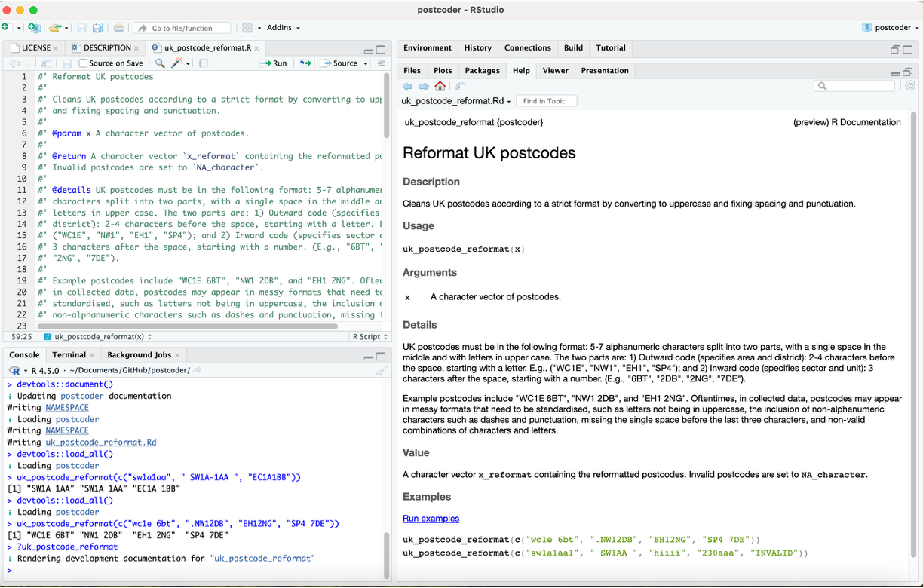Click the Clear console broom icon
The height and width of the screenshot is (588, 923).
pyautogui.click(x=382, y=370)
